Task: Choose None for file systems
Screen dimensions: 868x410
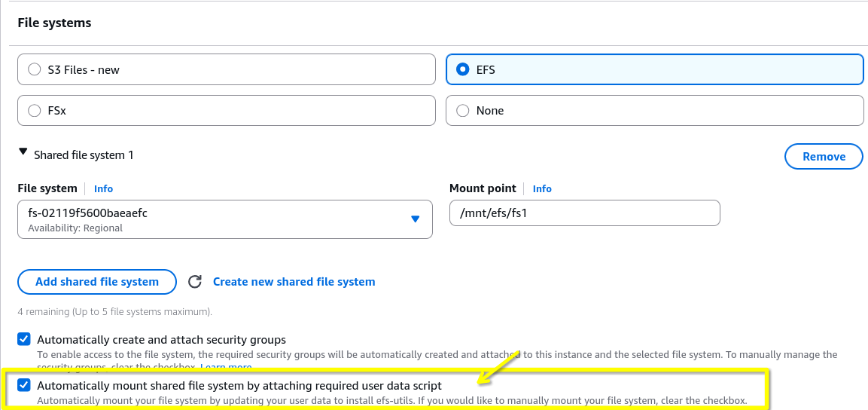Action: point(654,110)
